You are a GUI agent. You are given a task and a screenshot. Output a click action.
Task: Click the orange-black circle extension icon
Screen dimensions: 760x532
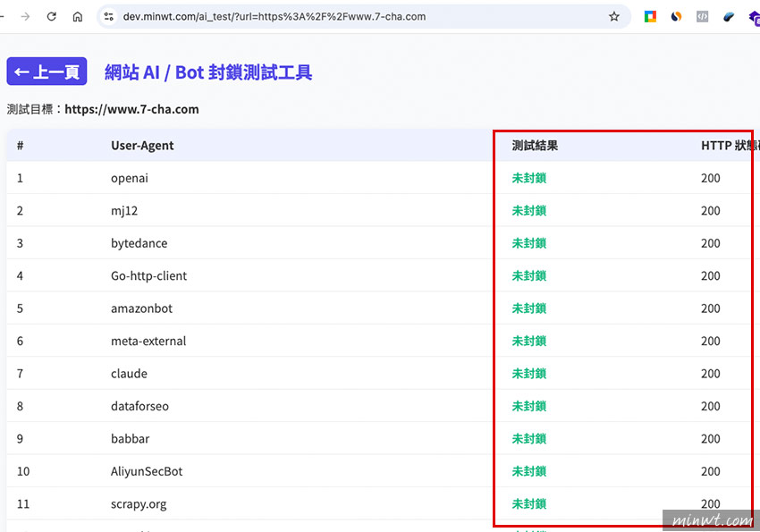point(676,16)
